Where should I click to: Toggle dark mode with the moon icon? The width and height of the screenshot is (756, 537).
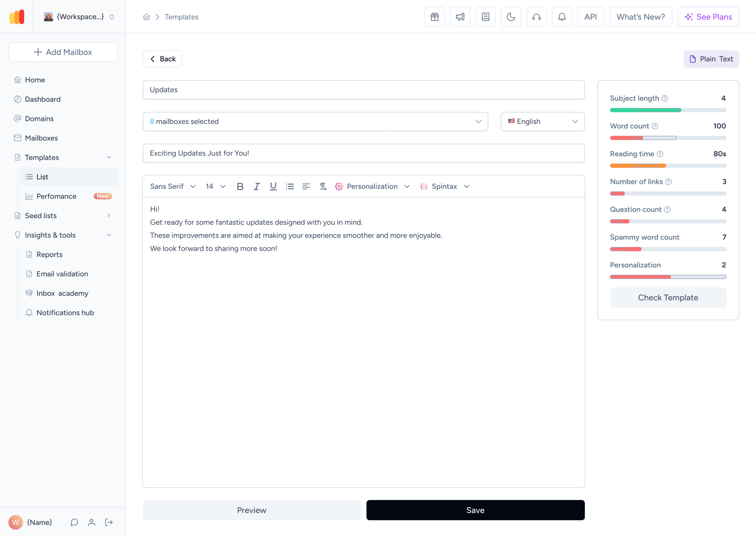click(x=511, y=17)
